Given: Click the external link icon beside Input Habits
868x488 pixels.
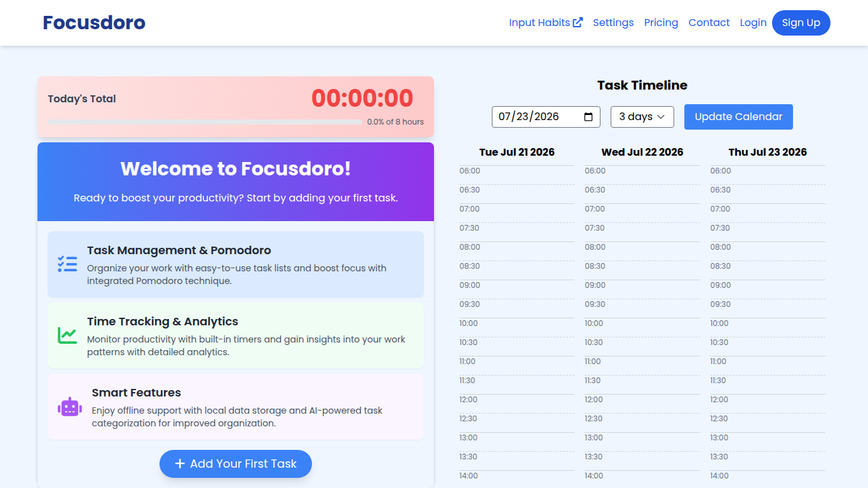Looking at the screenshot, I should point(578,22).
